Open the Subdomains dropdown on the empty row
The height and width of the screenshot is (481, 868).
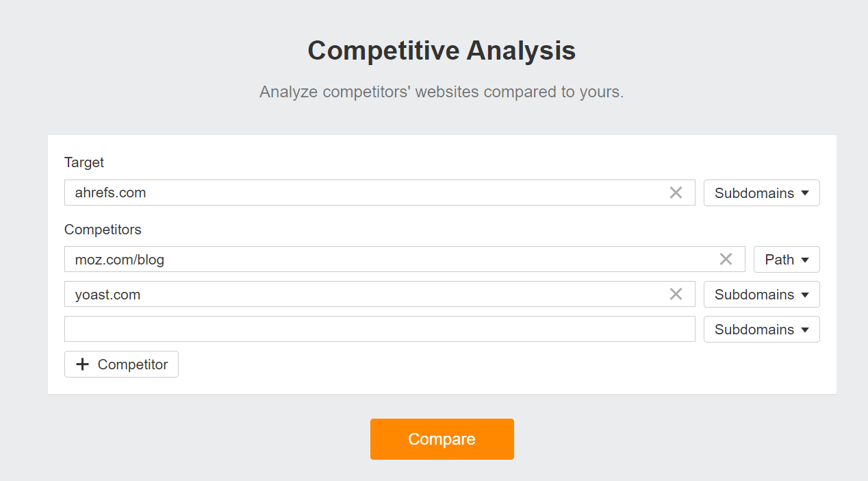[761, 329]
